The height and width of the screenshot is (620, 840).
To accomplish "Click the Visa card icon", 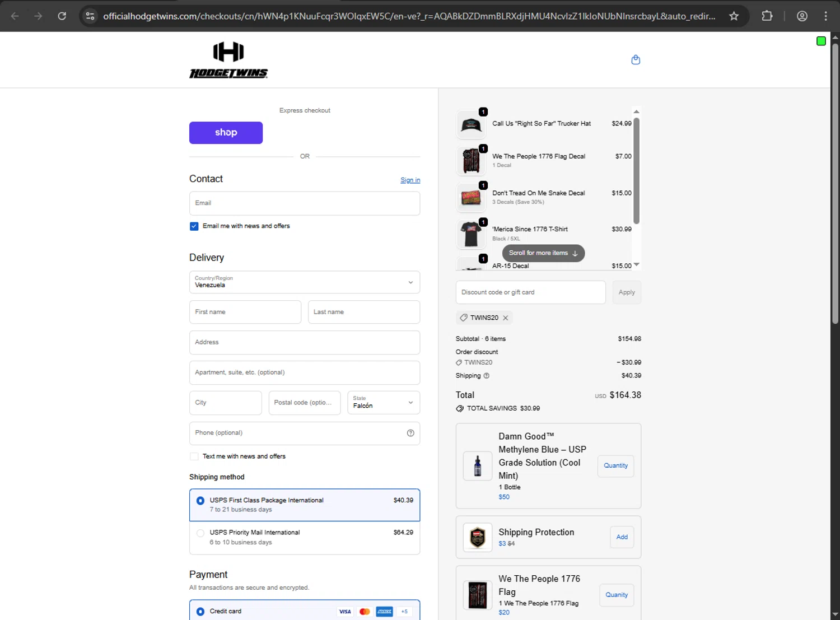I will point(345,612).
